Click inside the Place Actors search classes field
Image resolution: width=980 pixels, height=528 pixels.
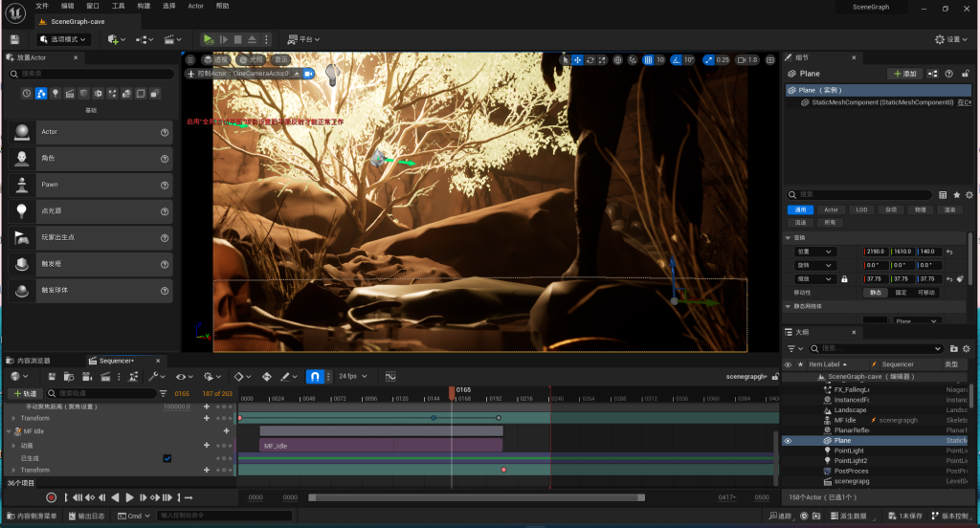tap(92, 74)
